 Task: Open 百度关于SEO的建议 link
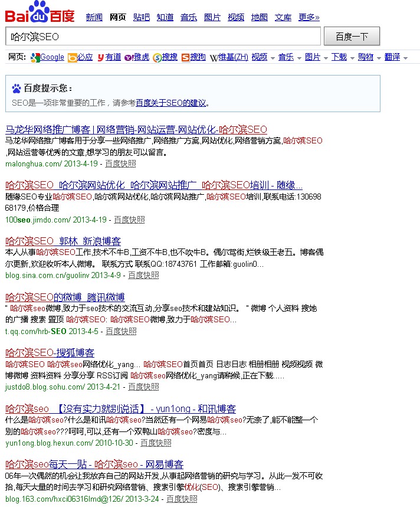171,103
